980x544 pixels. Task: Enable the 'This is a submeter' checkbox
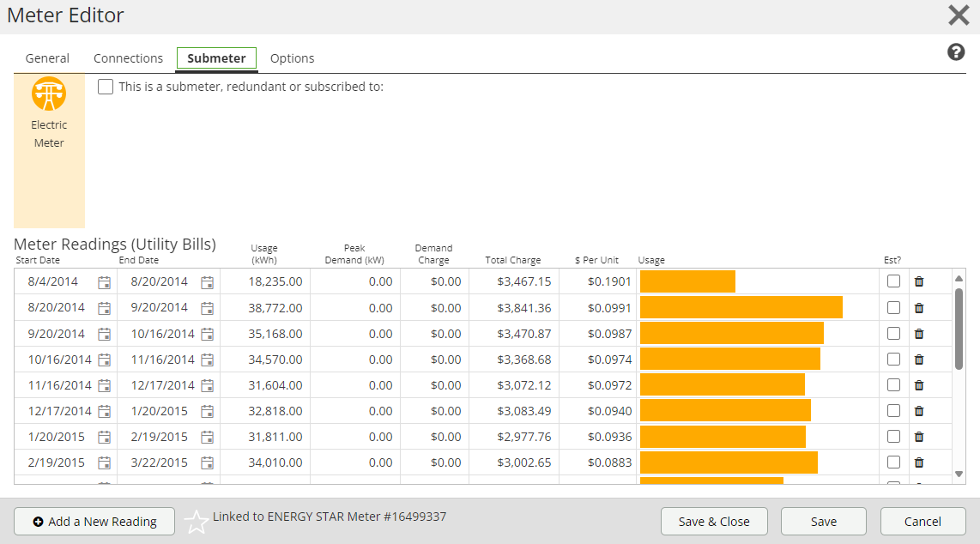click(106, 87)
